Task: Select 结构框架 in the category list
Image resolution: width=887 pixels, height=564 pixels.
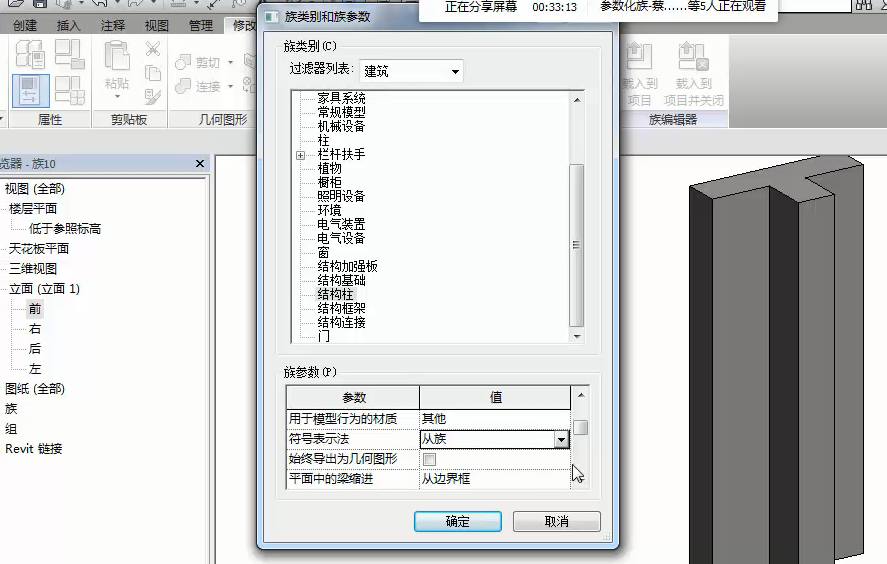Action: coord(341,308)
